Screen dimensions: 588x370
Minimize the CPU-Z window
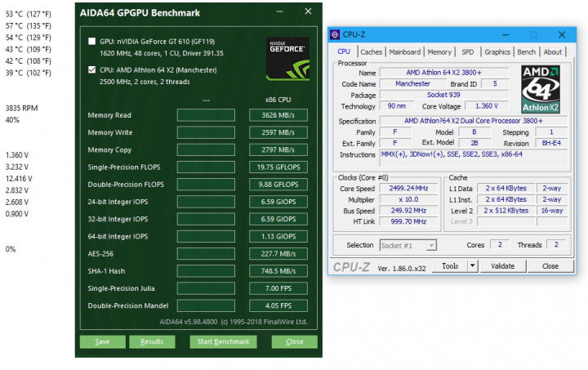pyautogui.click(x=506, y=35)
